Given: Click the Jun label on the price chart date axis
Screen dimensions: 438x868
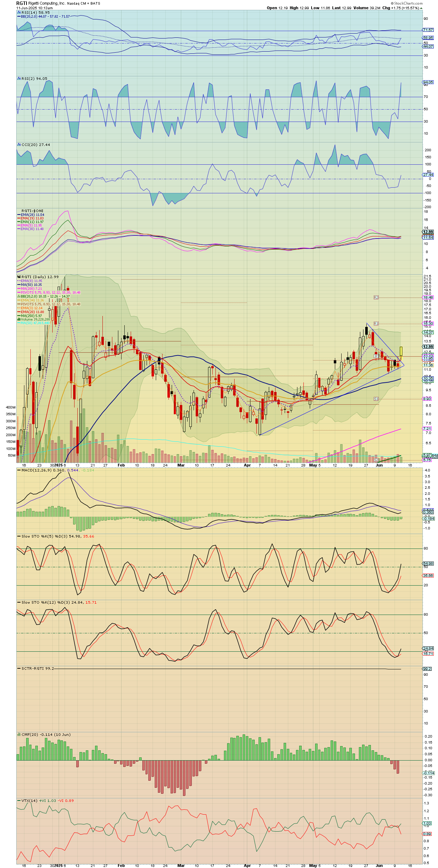Looking at the screenshot, I should (x=379, y=465).
